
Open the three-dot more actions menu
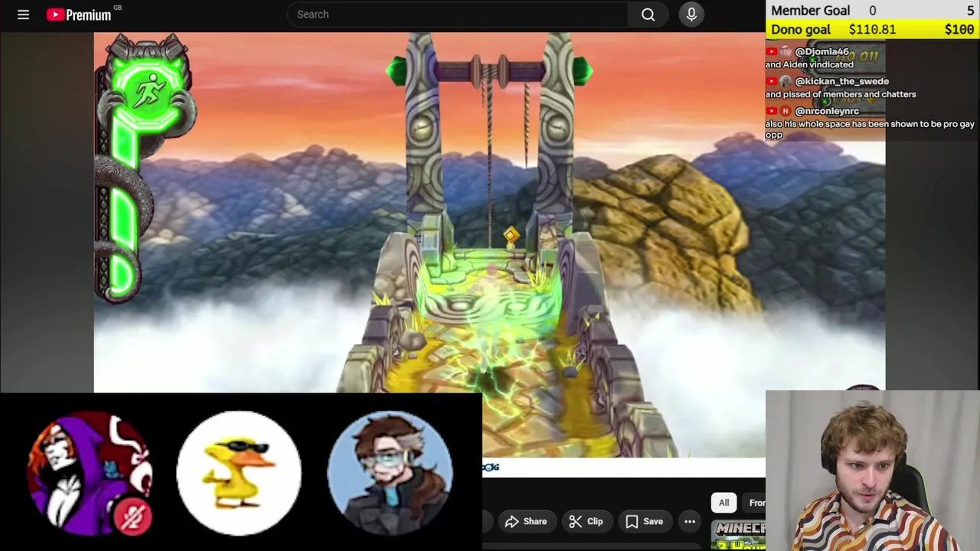point(690,521)
